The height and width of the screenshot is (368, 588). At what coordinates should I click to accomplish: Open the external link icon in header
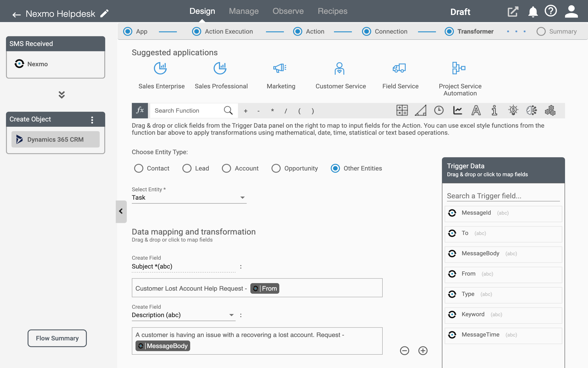click(x=513, y=12)
